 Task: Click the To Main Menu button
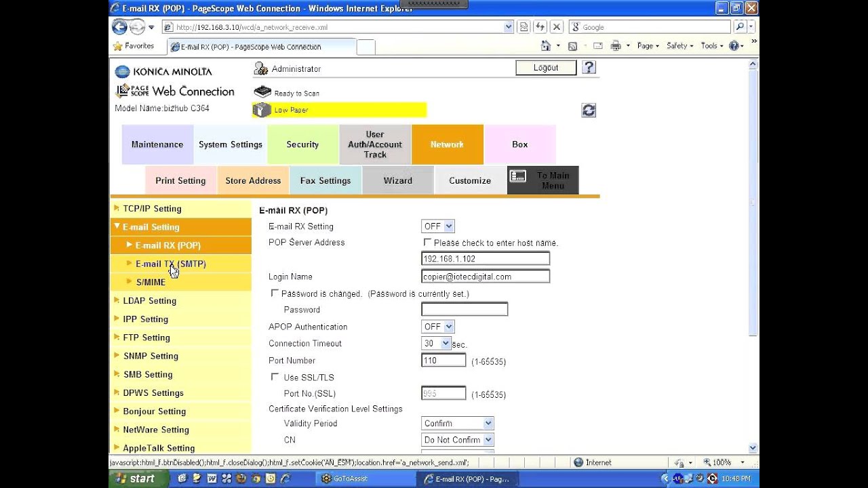[x=543, y=180]
